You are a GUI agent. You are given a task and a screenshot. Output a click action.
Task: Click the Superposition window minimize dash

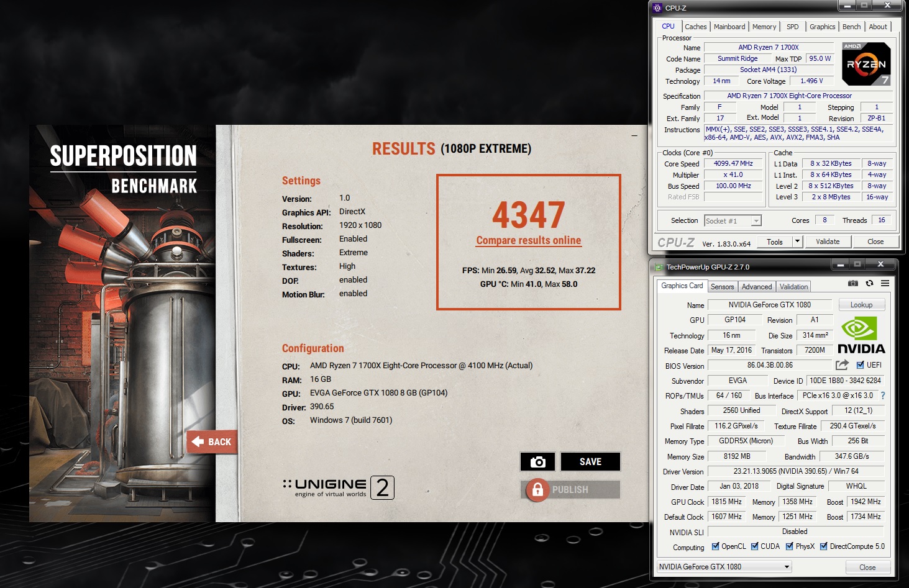pyautogui.click(x=634, y=135)
